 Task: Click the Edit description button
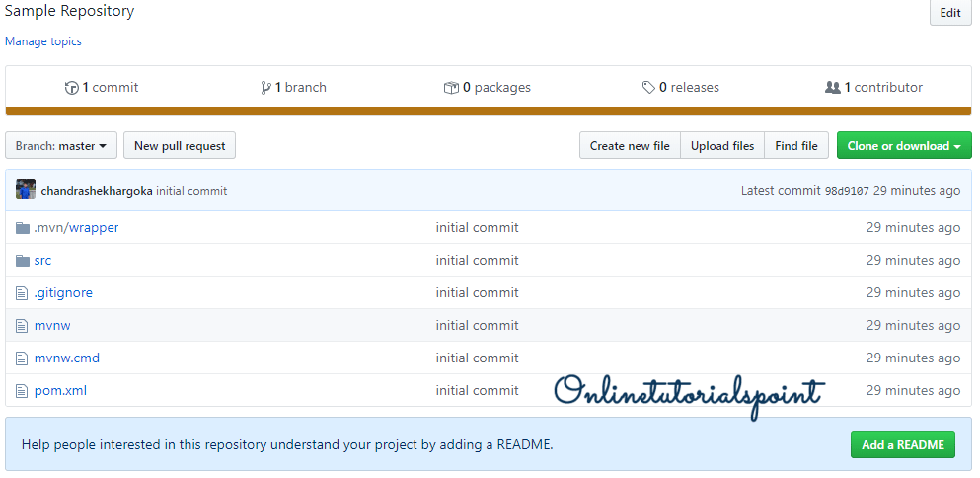950,13
